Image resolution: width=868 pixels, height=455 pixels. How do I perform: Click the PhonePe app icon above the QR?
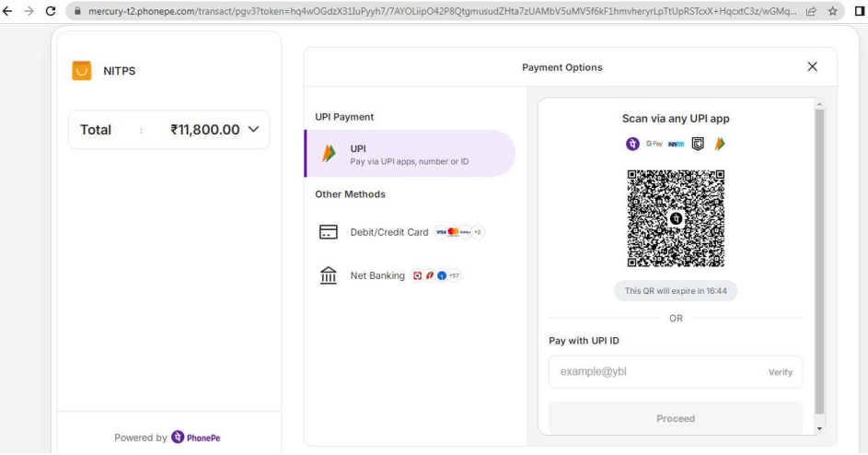point(632,144)
